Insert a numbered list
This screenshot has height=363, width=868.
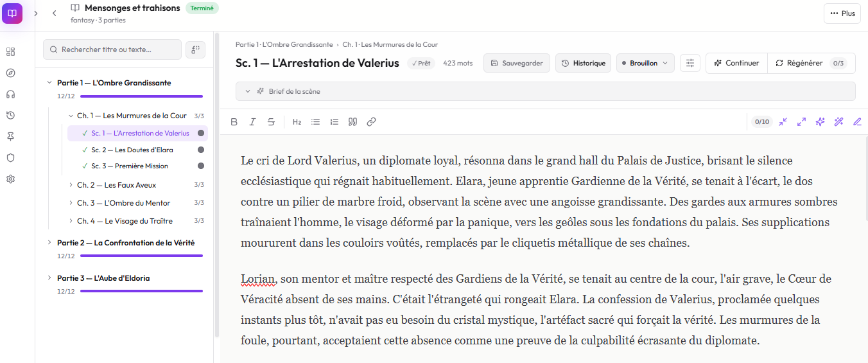(334, 122)
